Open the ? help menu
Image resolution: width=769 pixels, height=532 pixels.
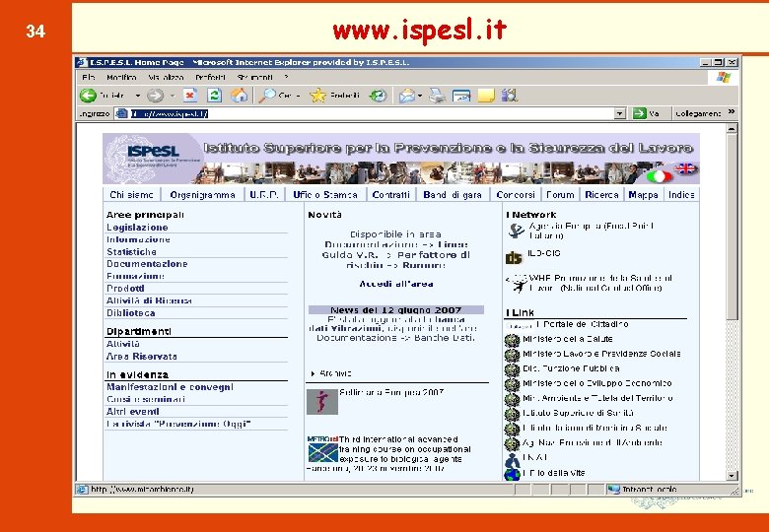point(286,78)
